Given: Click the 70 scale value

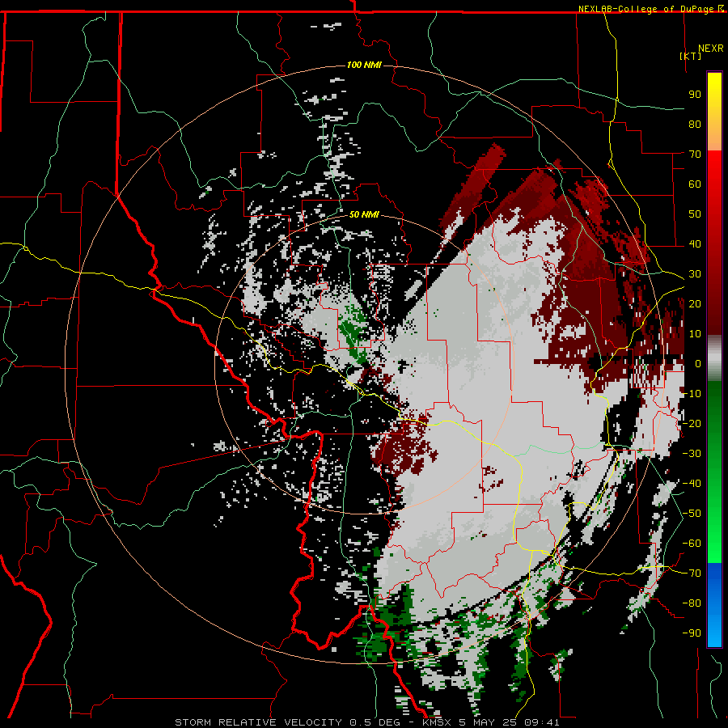Looking at the screenshot, I should point(695,154).
